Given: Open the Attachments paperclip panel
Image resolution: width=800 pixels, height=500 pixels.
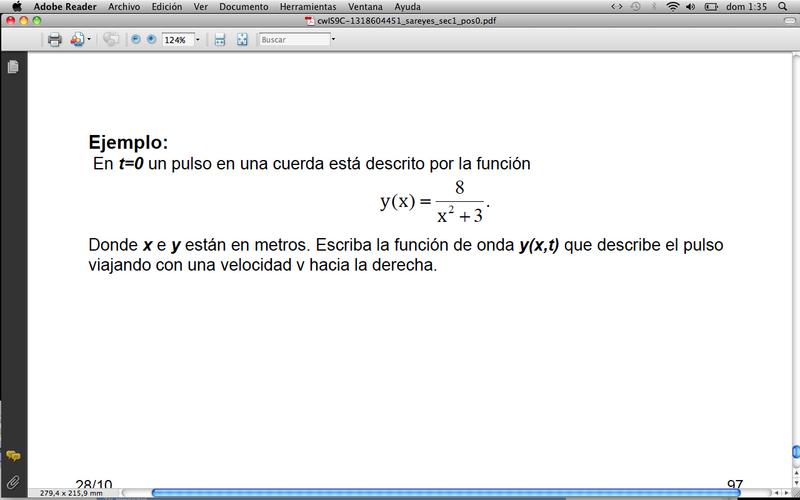Looking at the screenshot, I should [13, 483].
